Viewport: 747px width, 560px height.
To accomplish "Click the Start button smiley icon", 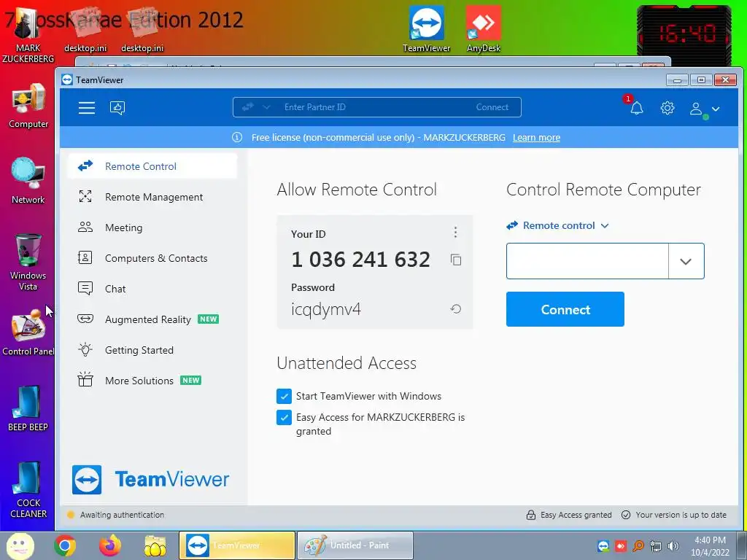I will [x=20, y=545].
